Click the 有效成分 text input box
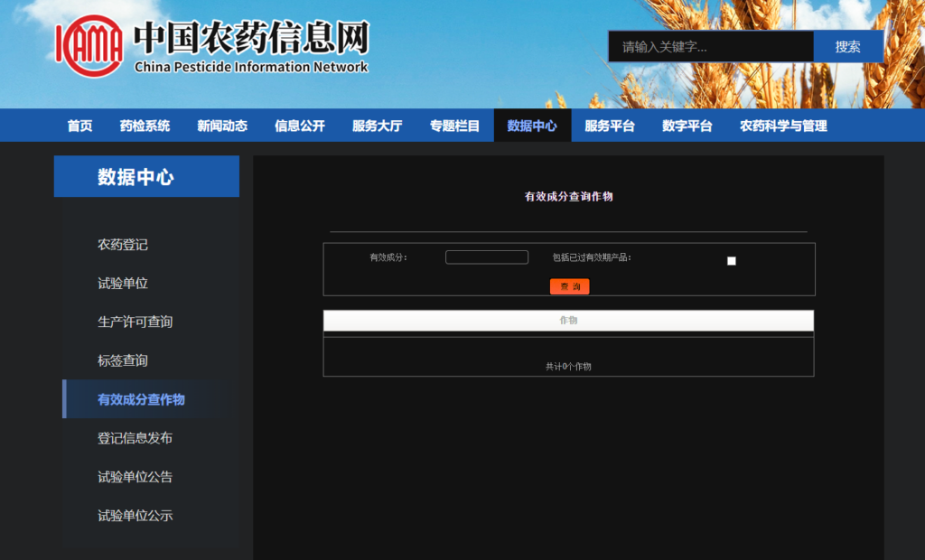 (x=486, y=257)
